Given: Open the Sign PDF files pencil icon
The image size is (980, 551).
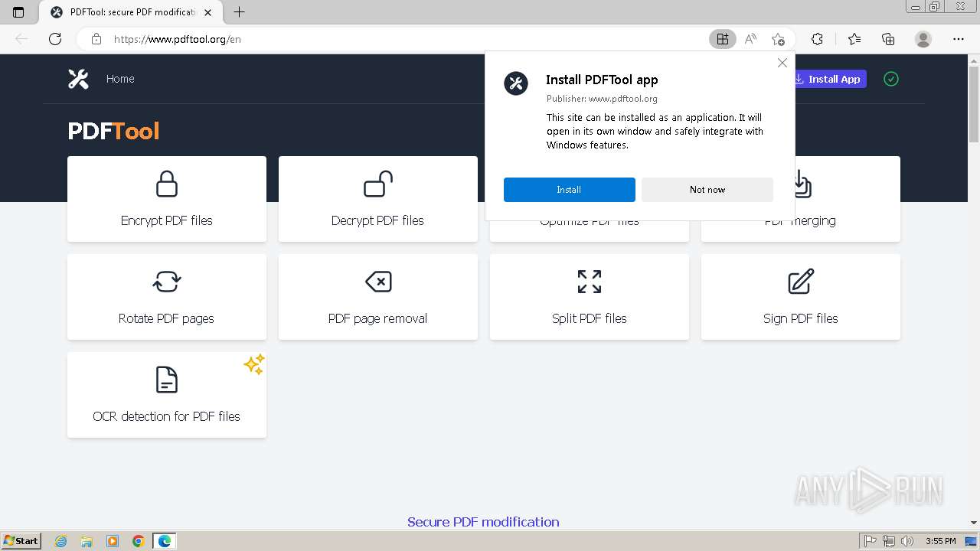Looking at the screenshot, I should (801, 282).
